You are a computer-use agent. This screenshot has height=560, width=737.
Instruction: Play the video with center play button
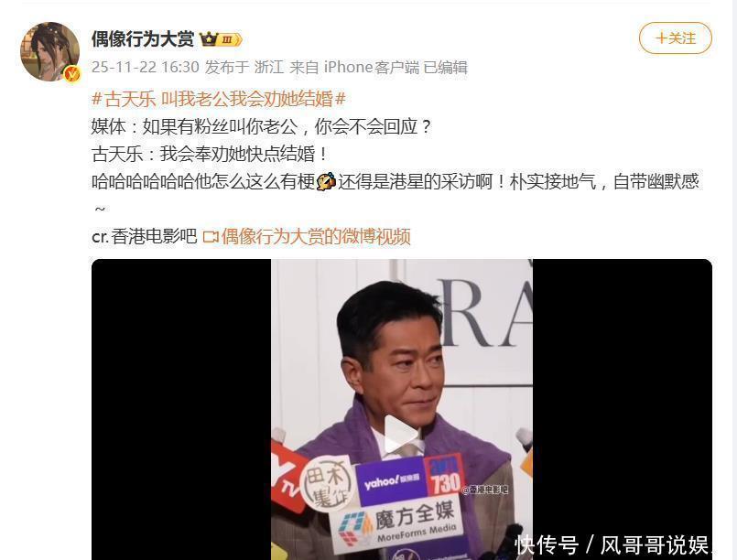click(400, 435)
